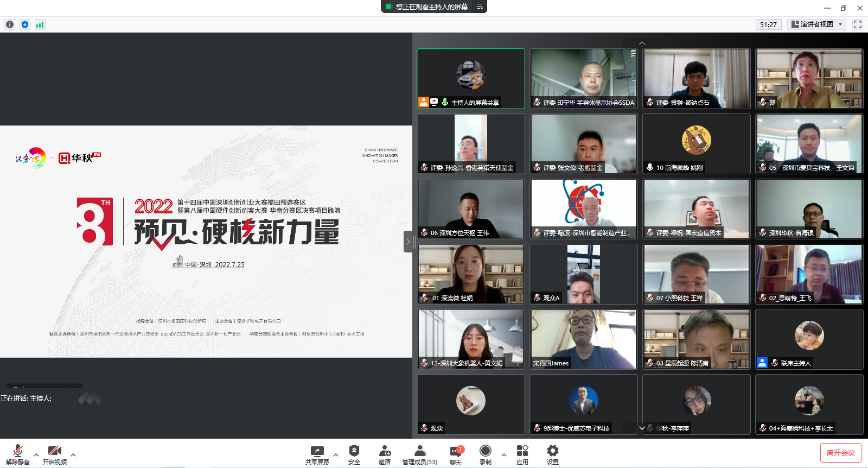
Task: Click the meeting info icon
Action: pyautogui.click(x=10, y=24)
